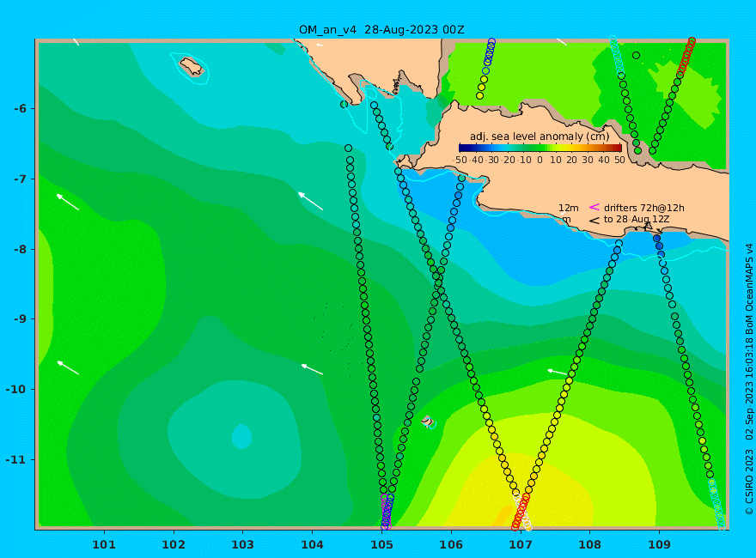Image resolution: width=756 pixels, height=558 pixels.
Task: Click the map title OM_an_v4 28-Aug-2023 00Z
Action: (x=381, y=30)
